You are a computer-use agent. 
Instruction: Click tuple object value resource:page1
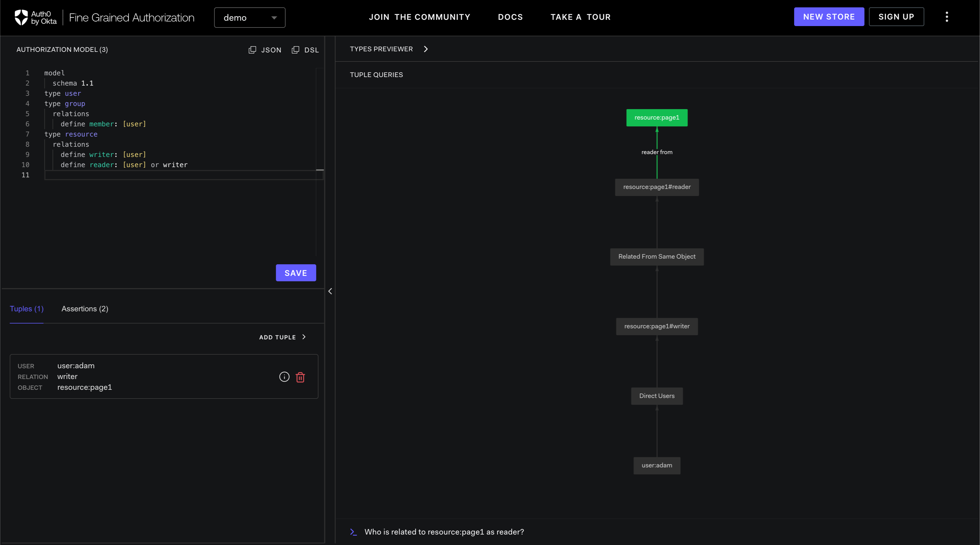tap(84, 387)
